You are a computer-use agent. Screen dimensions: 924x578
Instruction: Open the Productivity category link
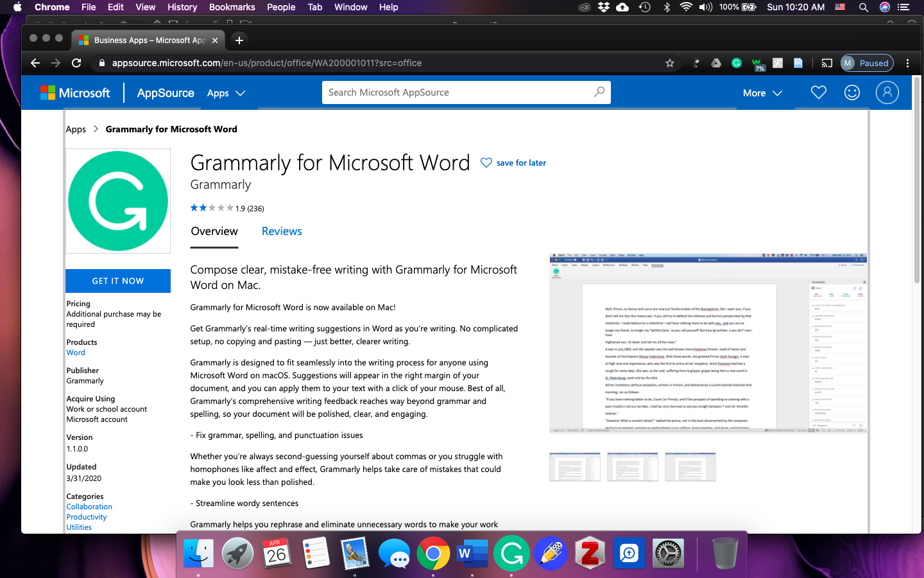click(x=86, y=516)
